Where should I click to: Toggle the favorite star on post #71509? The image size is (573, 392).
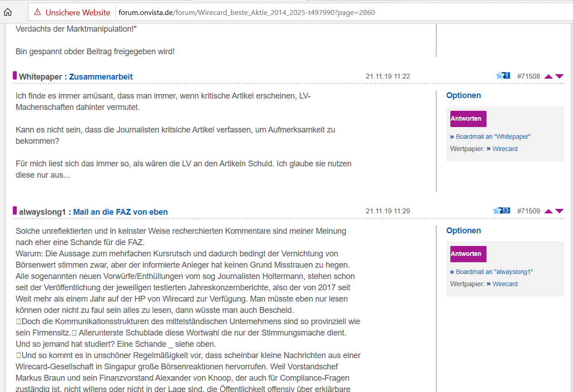point(496,210)
